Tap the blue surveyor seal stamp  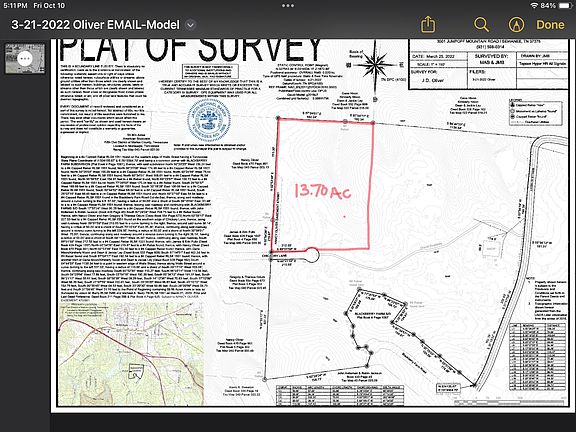209,122
